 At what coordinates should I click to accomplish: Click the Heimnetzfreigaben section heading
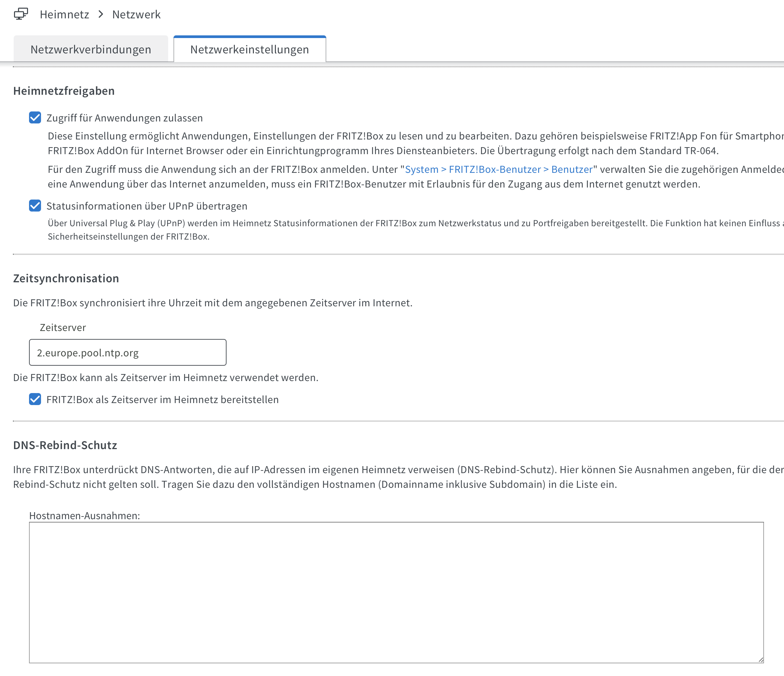click(64, 91)
